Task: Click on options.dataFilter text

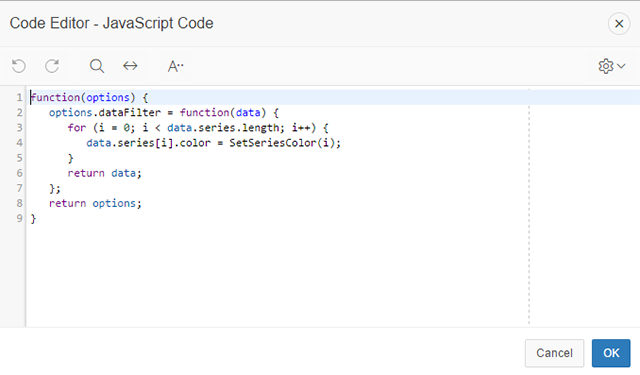Action: [x=105, y=113]
